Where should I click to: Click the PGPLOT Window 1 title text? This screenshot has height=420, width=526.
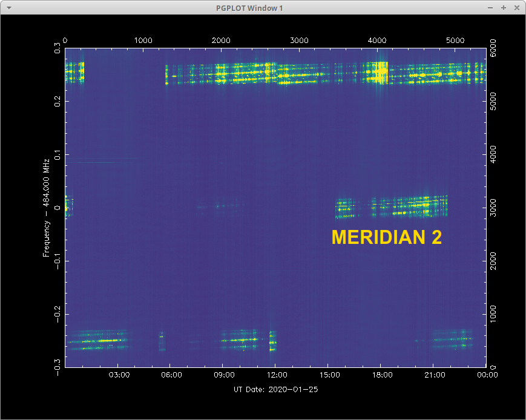[249, 8]
